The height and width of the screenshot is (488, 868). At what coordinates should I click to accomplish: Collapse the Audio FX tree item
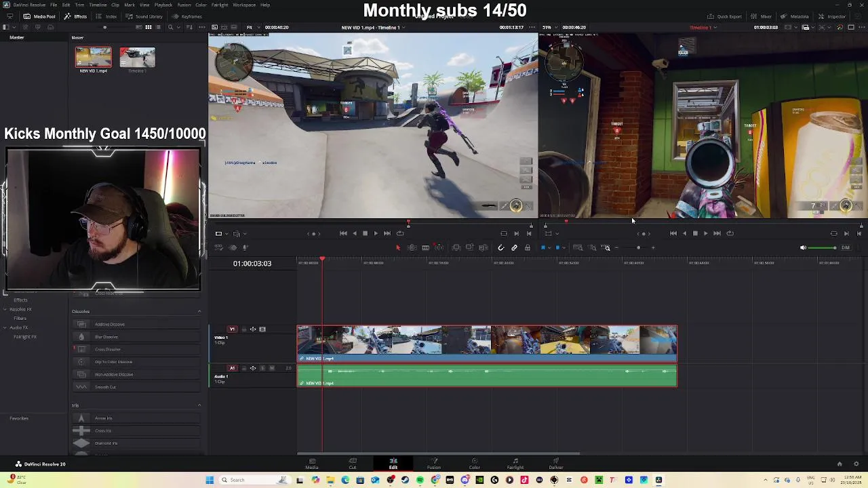[5, 327]
